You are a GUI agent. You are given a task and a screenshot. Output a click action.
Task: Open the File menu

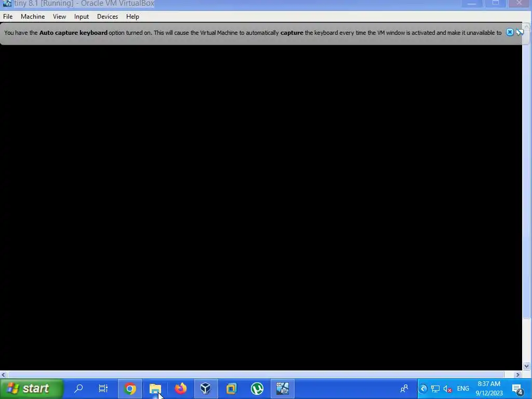pos(8,17)
